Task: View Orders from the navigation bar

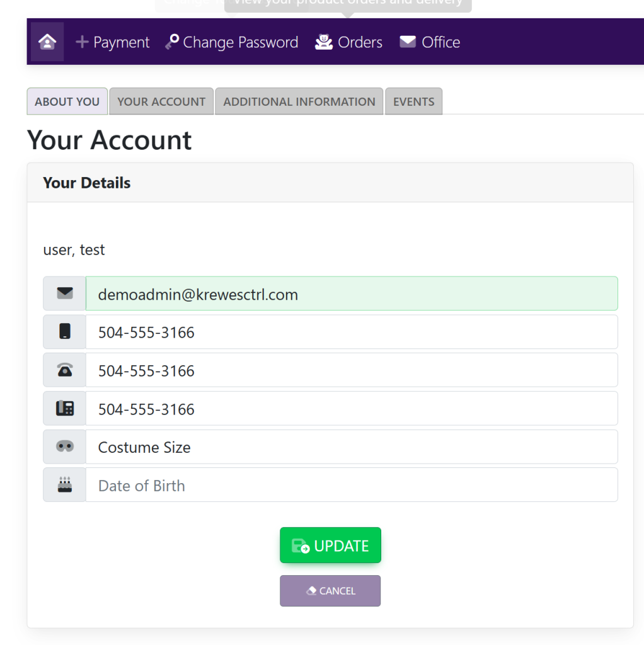Action: [x=349, y=42]
